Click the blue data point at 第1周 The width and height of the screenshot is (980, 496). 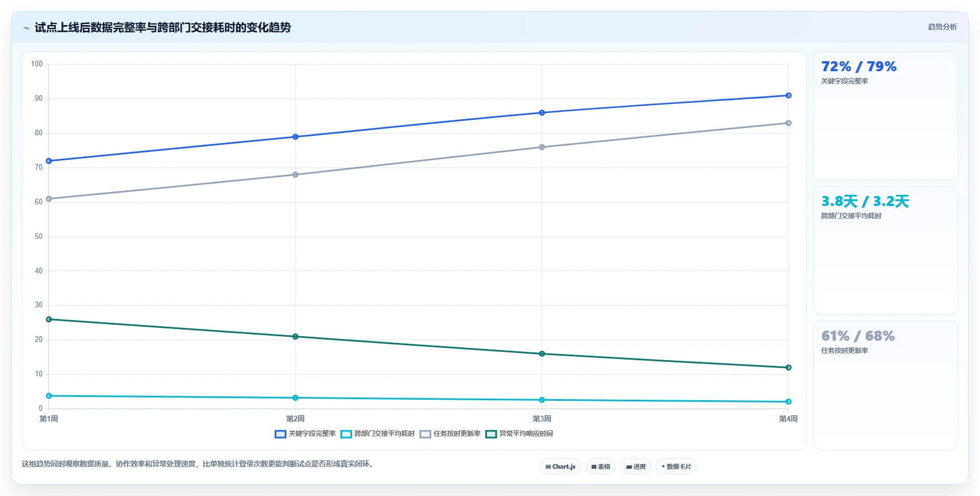49,161
